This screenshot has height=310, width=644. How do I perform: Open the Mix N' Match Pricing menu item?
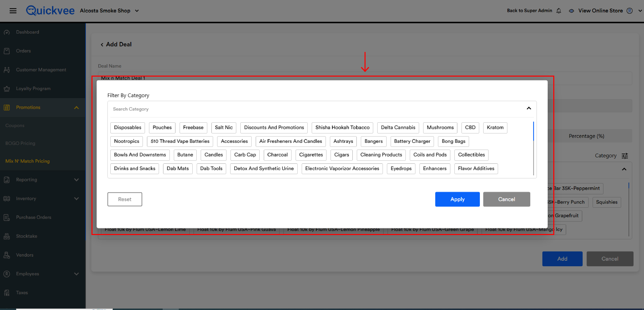pyautogui.click(x=28, y=161)
